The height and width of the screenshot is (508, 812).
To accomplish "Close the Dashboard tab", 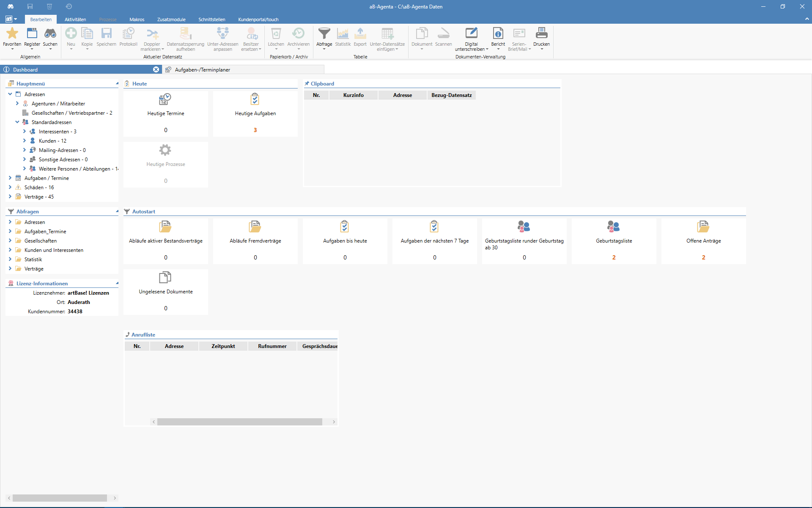I will click(156, 69).
